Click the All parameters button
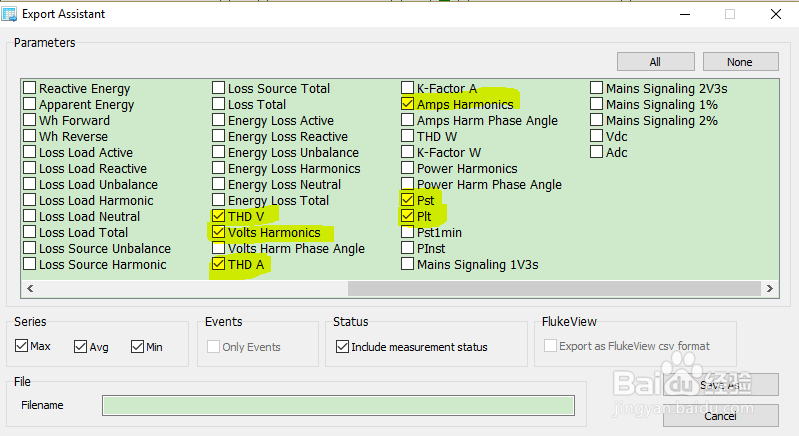Image resolution: width=799 pixels, height=436 pixels. coord(655,62)
